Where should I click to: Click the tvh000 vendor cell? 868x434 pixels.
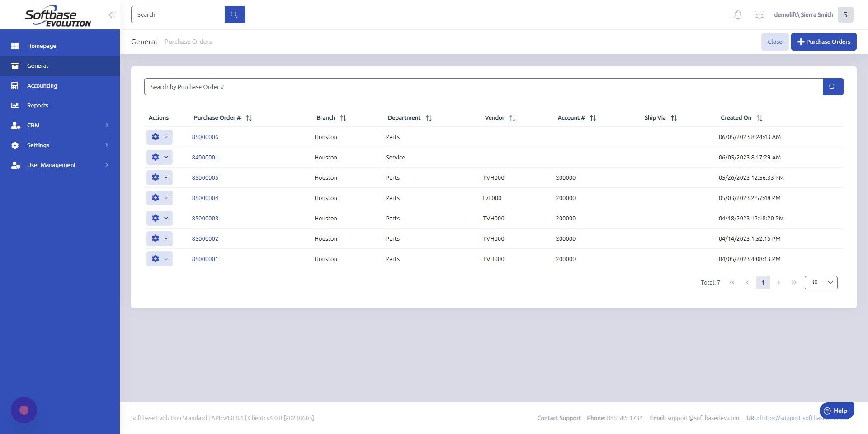point(492,198)
